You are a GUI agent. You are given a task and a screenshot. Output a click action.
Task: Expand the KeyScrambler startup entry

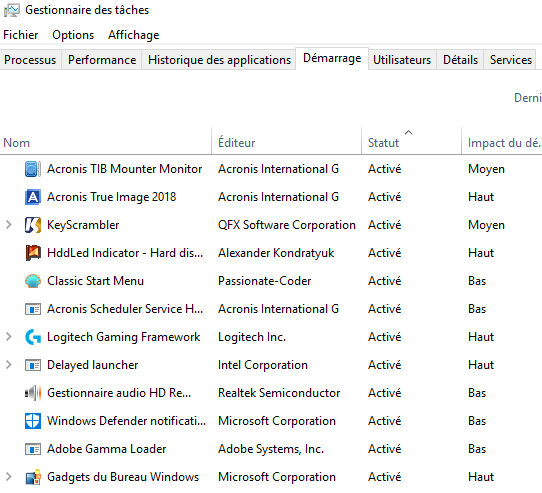[9, 225]
